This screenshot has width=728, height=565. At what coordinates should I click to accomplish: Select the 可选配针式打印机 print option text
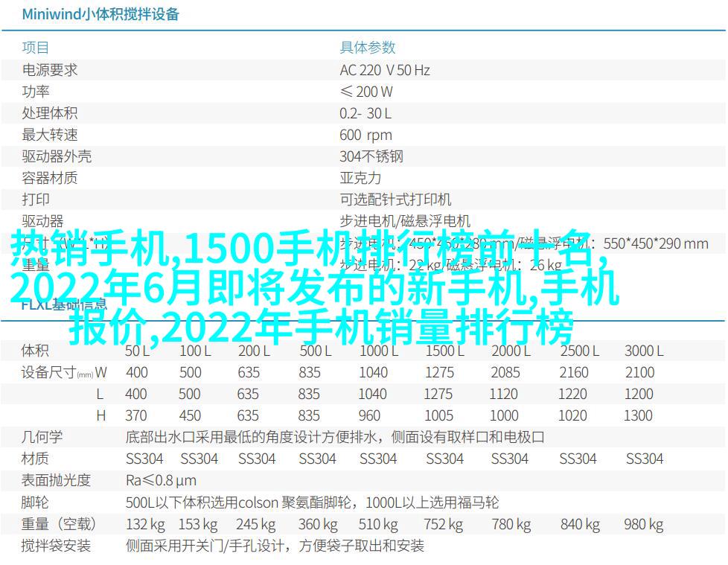click(395, 199)
